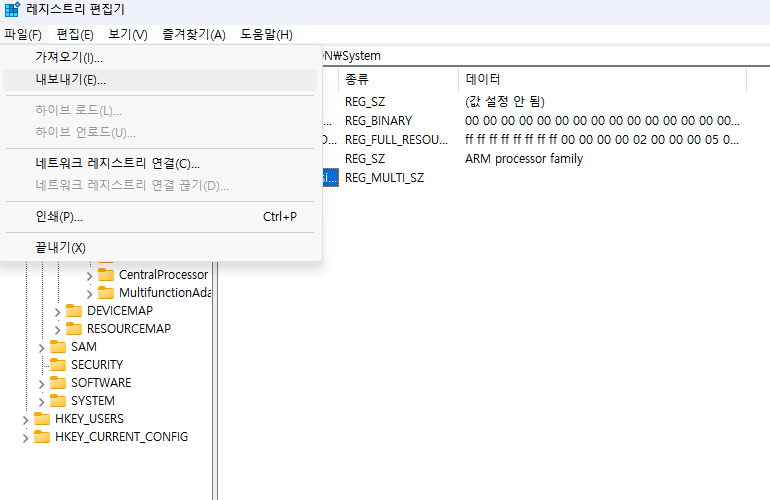This screenshot has width=770, height=500.
Task: Select 인쇄(P)... in the File menu
Action: pyautogui.click(x=59, y=217)
